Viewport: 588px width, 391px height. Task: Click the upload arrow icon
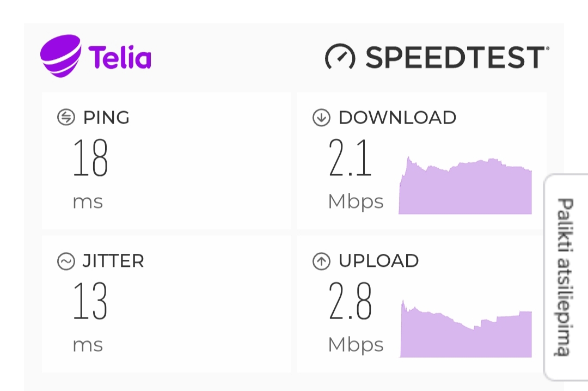[321, 261]
